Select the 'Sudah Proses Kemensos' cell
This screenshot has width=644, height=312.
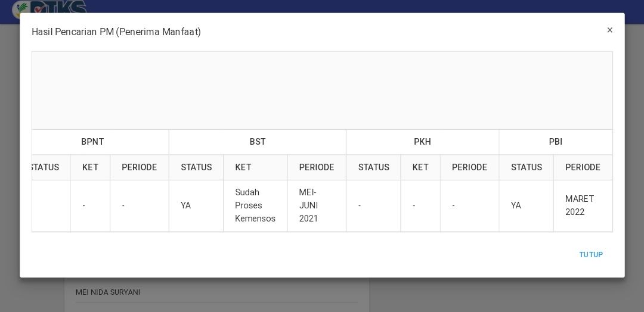pos(255,205)
